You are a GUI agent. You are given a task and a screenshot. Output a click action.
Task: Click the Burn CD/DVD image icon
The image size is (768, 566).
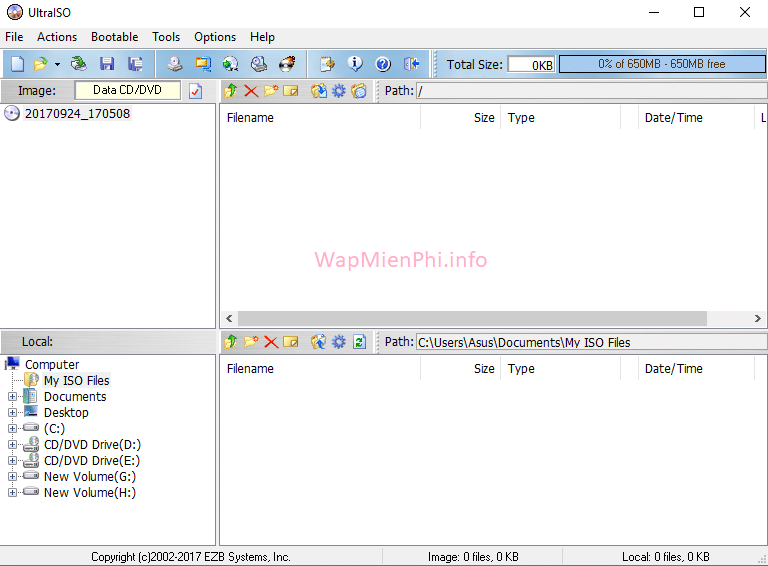[x=287, y=64]
